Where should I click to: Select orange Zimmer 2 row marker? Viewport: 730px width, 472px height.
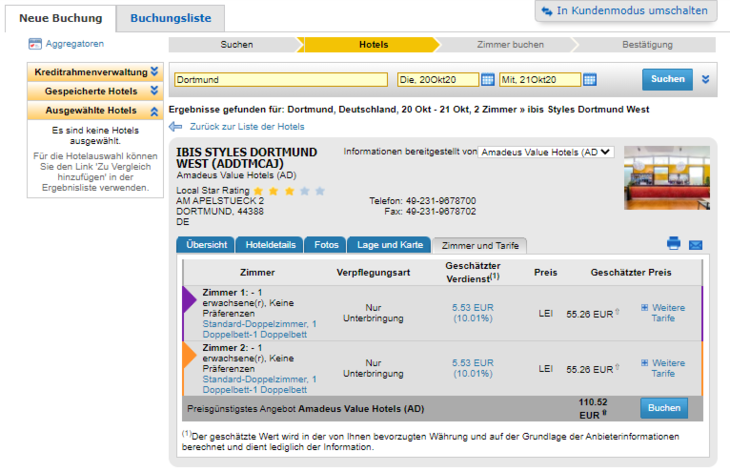(189, 356)
